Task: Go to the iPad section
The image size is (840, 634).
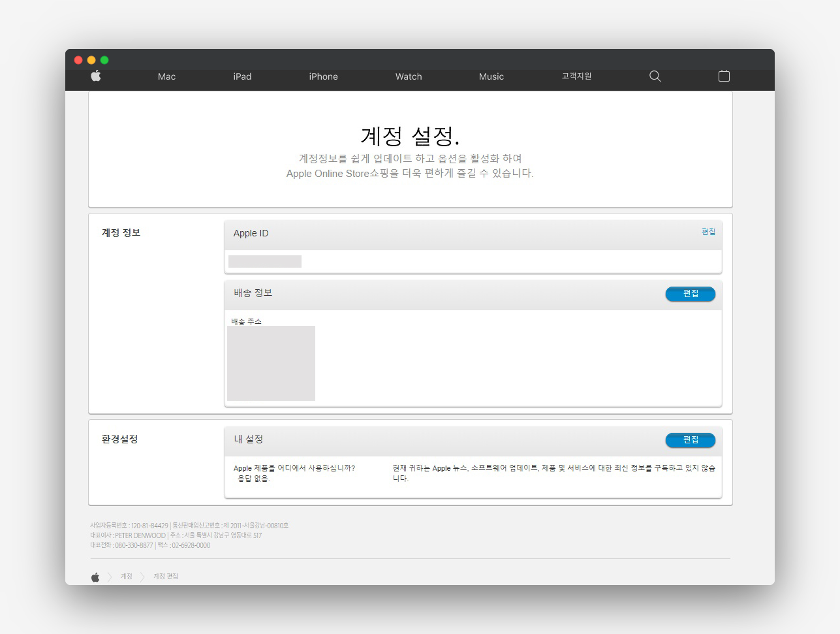Action: pos(242,76)
